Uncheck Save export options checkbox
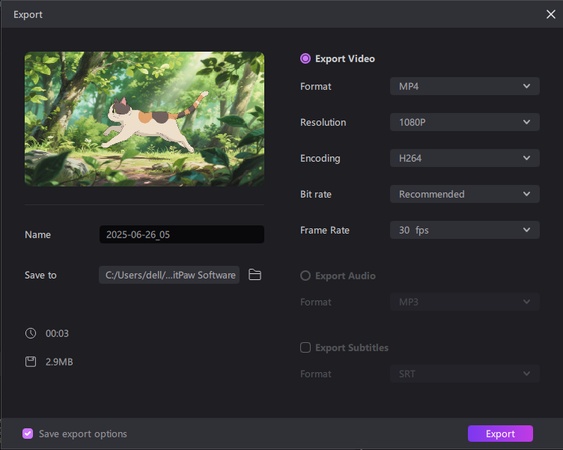 [28, 434]
